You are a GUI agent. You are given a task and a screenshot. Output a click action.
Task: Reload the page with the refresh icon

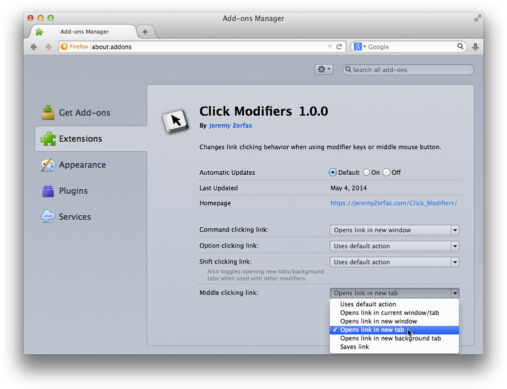339,47
